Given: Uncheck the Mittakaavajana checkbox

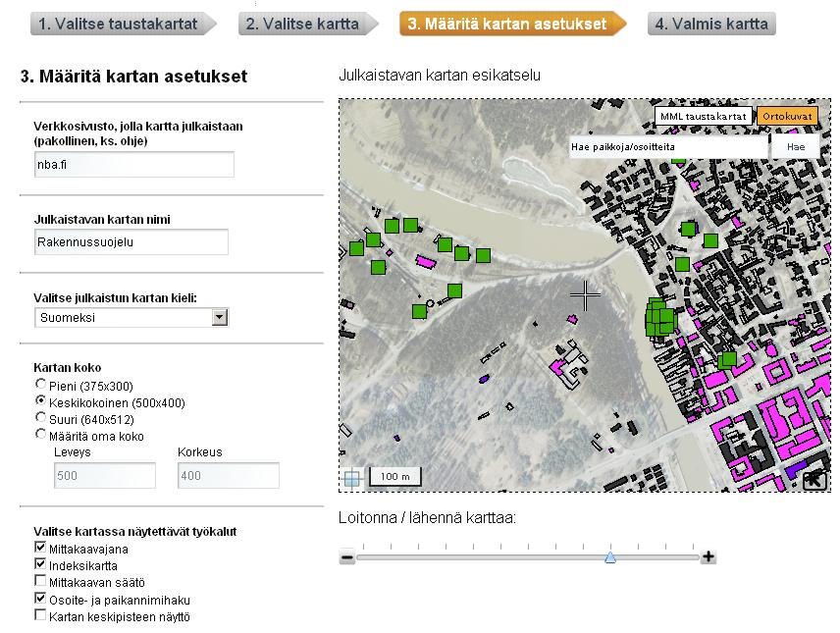Looking at the screenshot, I should (x=40, y=548).
